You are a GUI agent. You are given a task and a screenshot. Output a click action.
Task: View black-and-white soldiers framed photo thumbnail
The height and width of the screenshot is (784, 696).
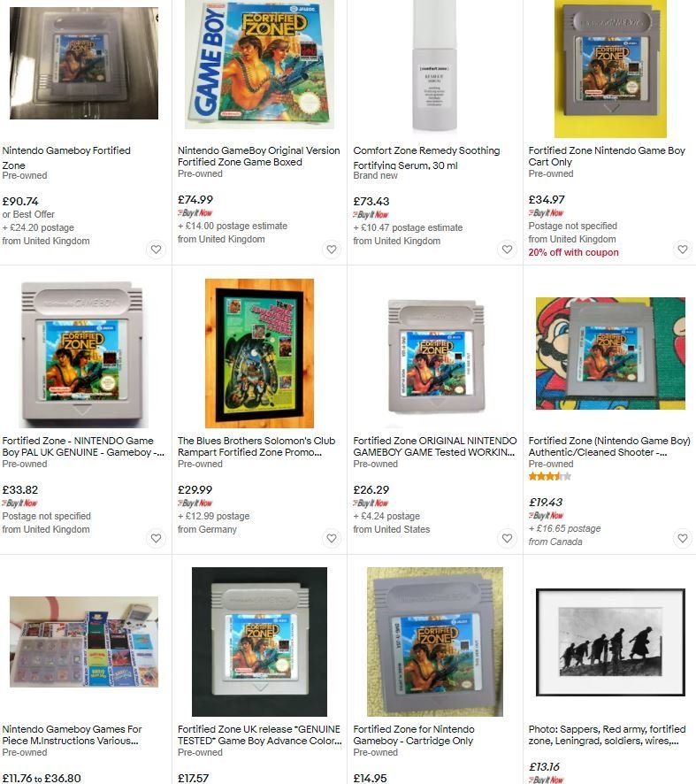coord(610,642)
